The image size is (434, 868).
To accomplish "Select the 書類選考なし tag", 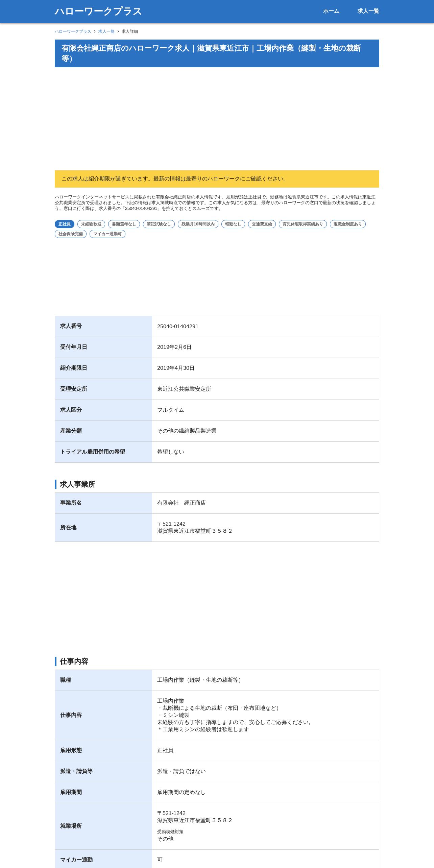I will click(124, 224).
